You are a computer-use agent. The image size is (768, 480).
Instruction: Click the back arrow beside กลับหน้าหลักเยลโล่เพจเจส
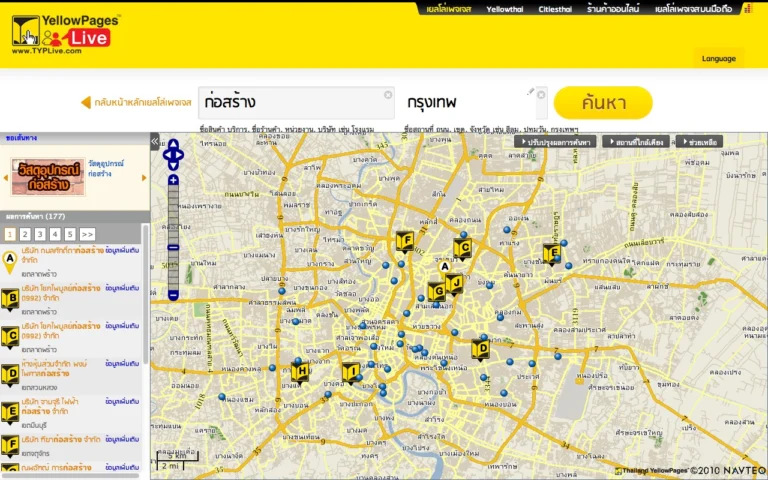click(x=86, y=102)
